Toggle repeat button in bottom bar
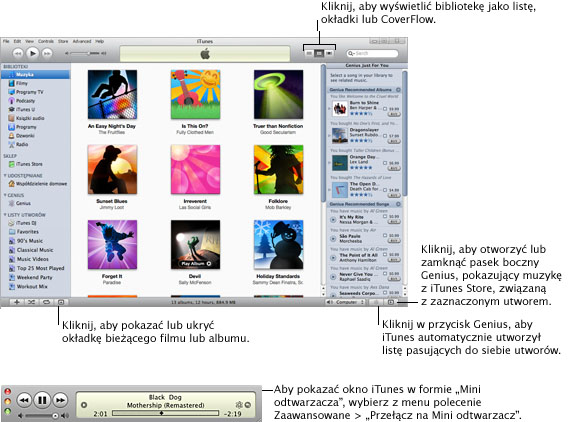570x422 pixels. 46,302
